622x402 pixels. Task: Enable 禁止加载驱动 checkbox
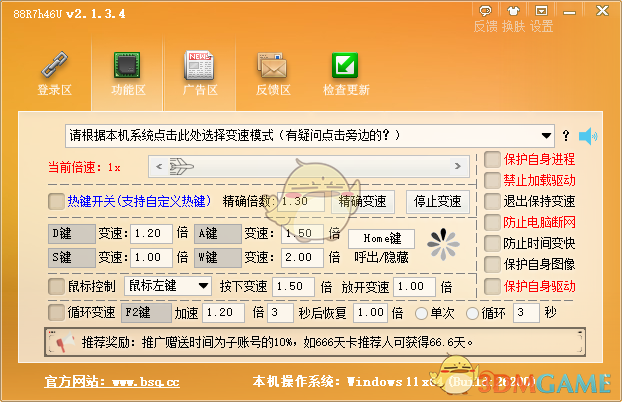(x=492, y=180)
